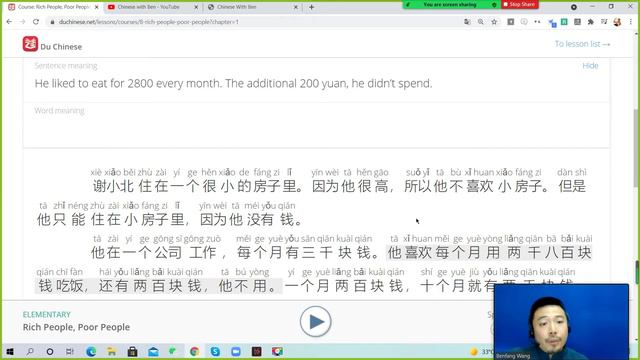
Task: Click the duchinese.net address bar
Action: (253, 22)
